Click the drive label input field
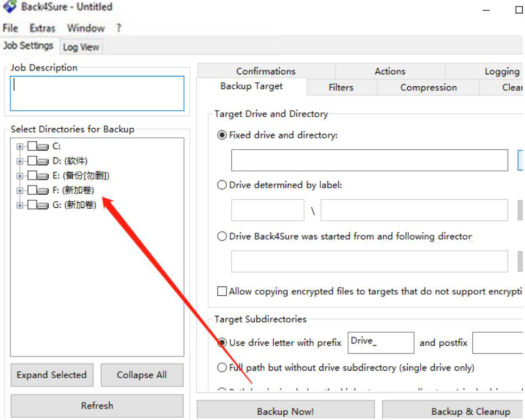 pos(268,211)
